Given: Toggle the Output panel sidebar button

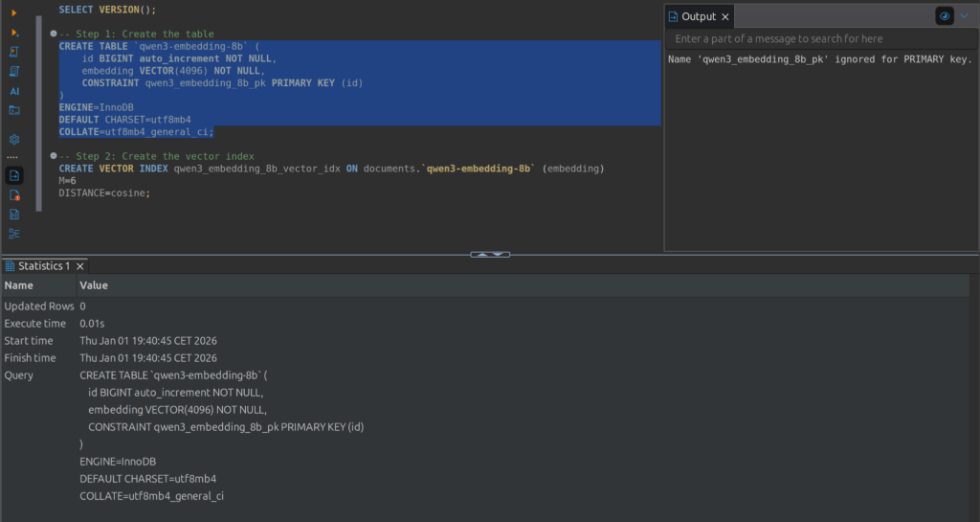Looking at the screenshot, I should (x=14, y=175).
